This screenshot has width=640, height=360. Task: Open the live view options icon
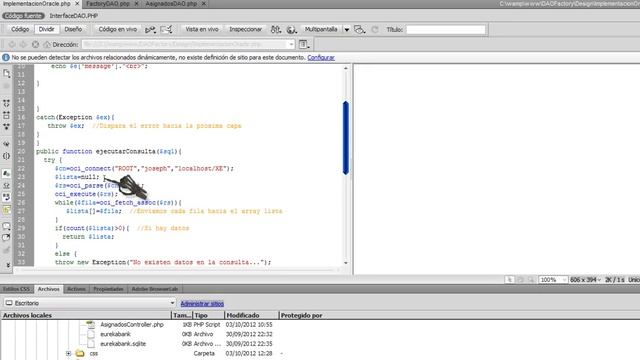pos(304,44)
